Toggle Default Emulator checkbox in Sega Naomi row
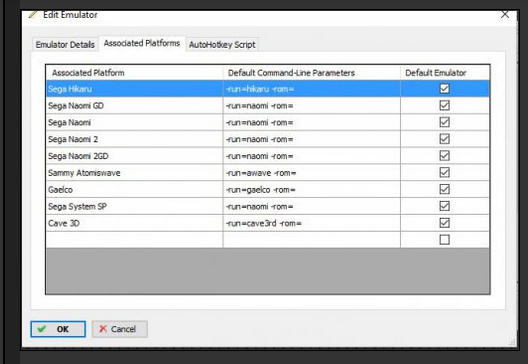The height and width of the screenshot is (364, 528). point(444,122)
